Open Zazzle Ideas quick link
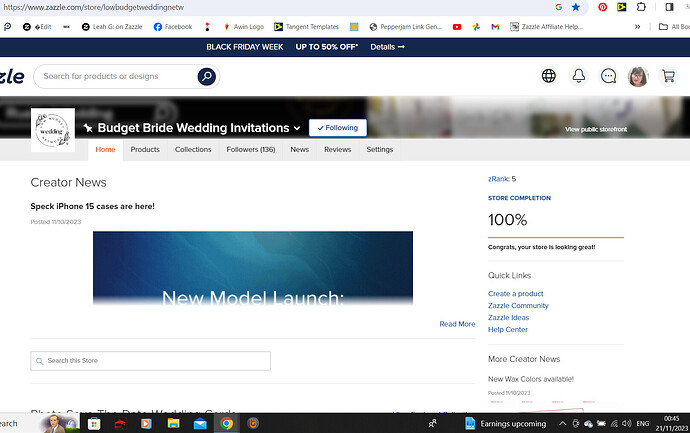 [x=508, y=317]
